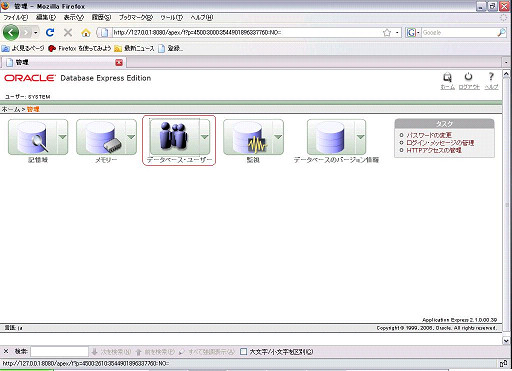The image size is (512, 371).
Task: Expand the Database Users dropdown arrow
Action: point(205,137)
